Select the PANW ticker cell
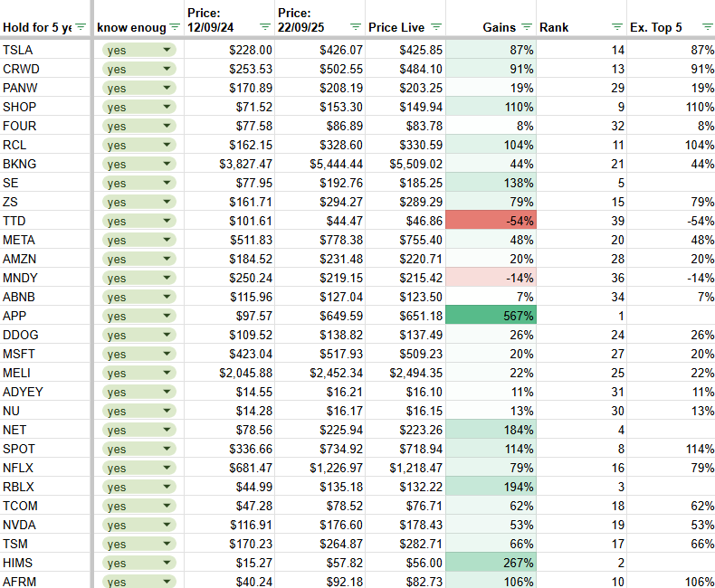 45,88
